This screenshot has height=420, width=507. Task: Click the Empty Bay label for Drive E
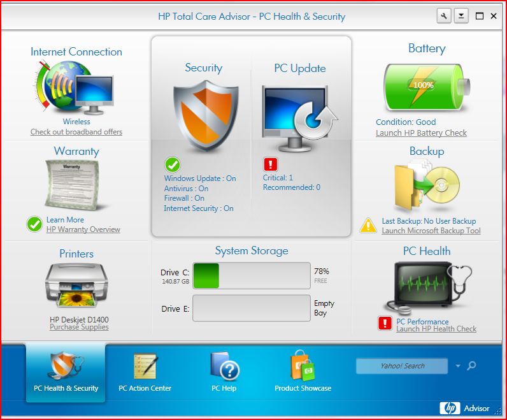pos(324,308)
